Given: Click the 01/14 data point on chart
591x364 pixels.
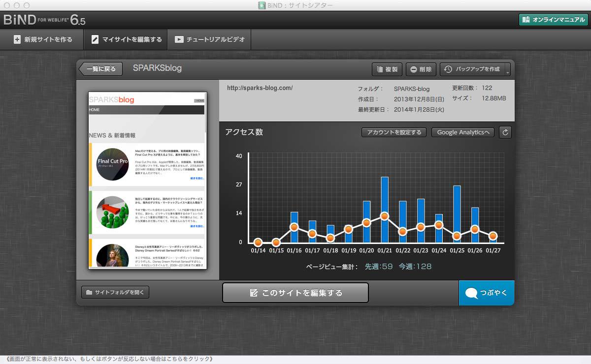Looking at the screenshot, I should 258,242.
